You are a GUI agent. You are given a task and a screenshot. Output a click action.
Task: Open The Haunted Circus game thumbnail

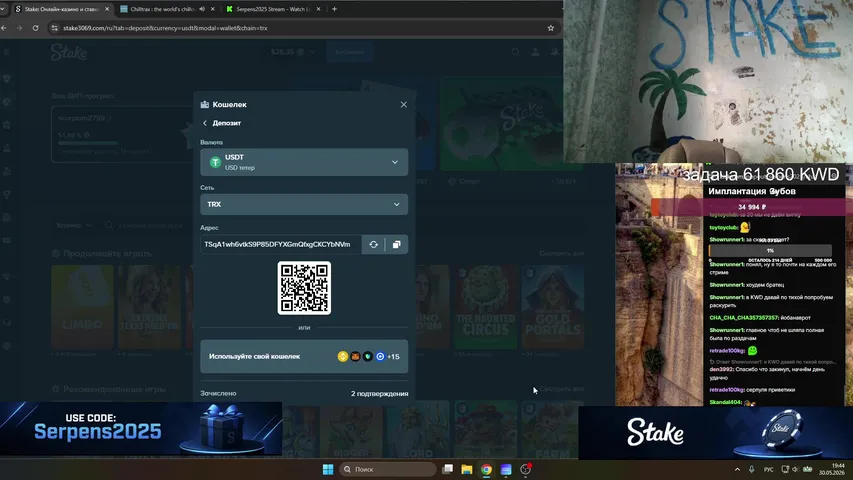485,307
